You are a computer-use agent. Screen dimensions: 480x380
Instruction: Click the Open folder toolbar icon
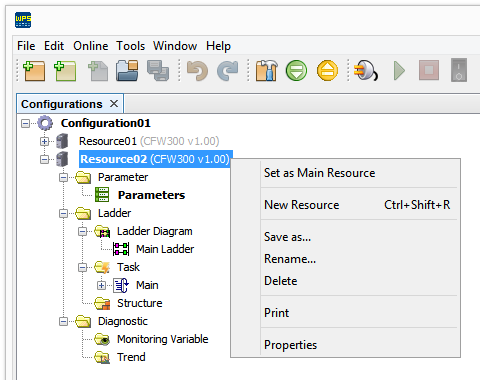pyautogui.click(x=127, y=71)
